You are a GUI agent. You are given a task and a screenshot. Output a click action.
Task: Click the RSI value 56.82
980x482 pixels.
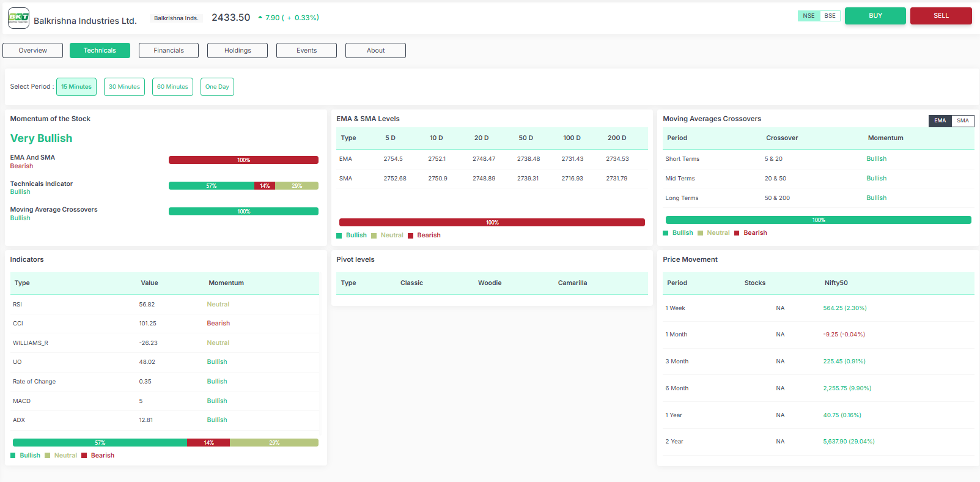147,305
